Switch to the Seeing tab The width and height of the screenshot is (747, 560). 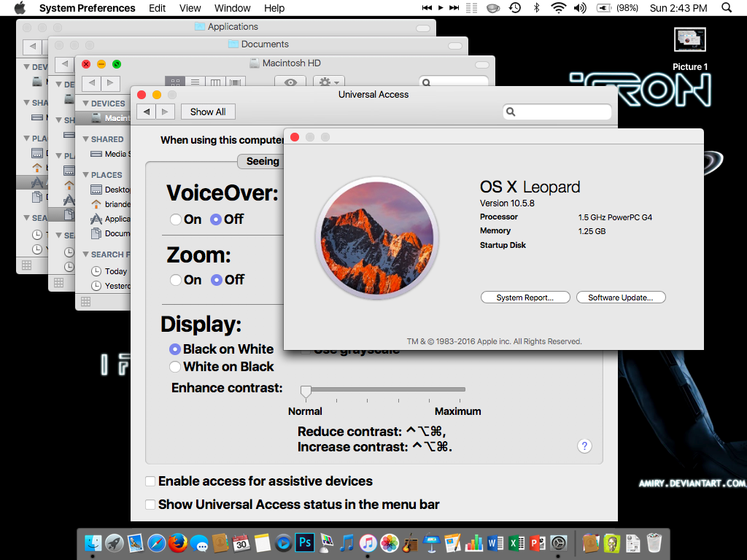(260, 161)
